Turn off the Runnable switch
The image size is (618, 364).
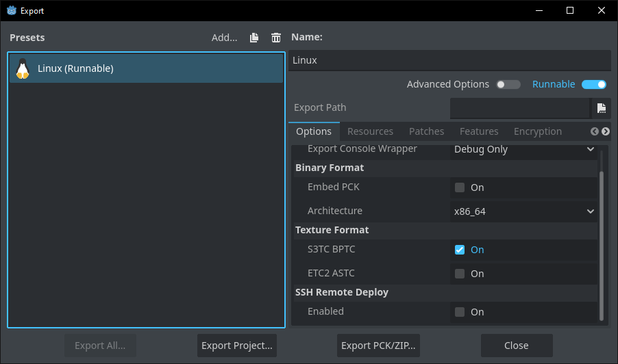(x=594, y=85)
